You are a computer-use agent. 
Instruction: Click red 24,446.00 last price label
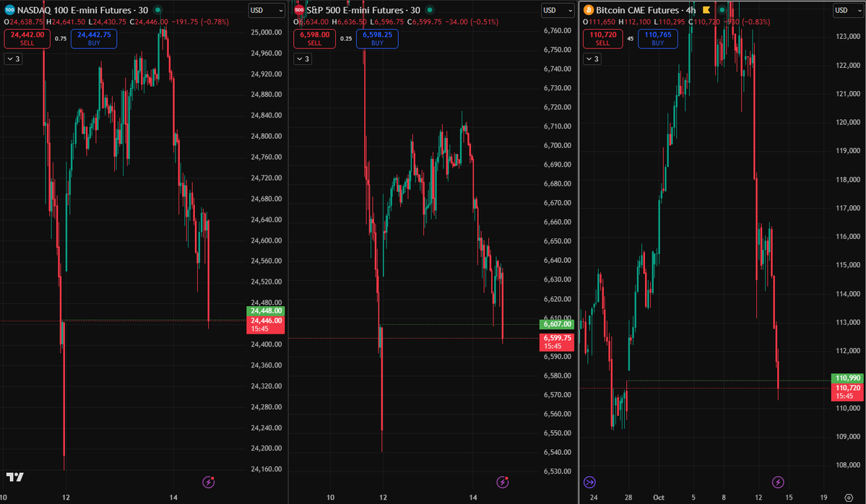266,325
